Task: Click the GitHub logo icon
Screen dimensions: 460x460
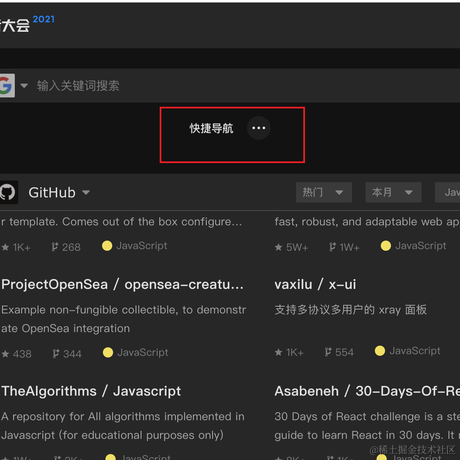Action: tap(8, 192)
